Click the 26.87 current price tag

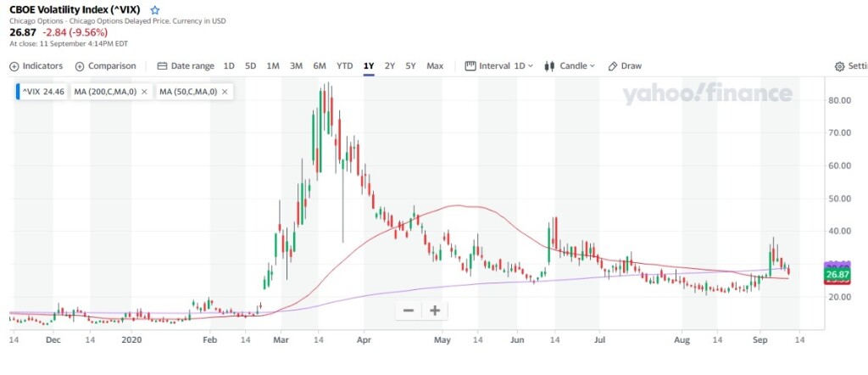pyautogui.click(x=837, y=275)
